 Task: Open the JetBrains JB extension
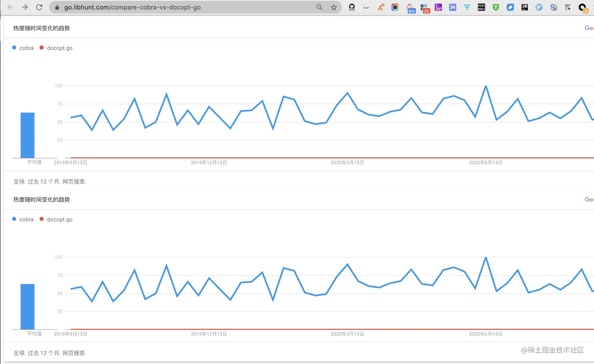(524, 7)
